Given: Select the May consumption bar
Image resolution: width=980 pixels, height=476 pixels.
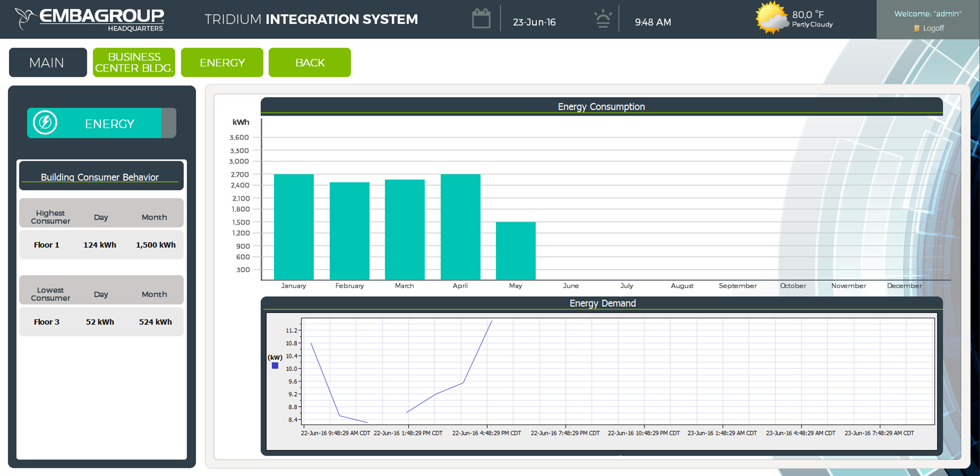Looking at the screenshot, I should 515,250.
